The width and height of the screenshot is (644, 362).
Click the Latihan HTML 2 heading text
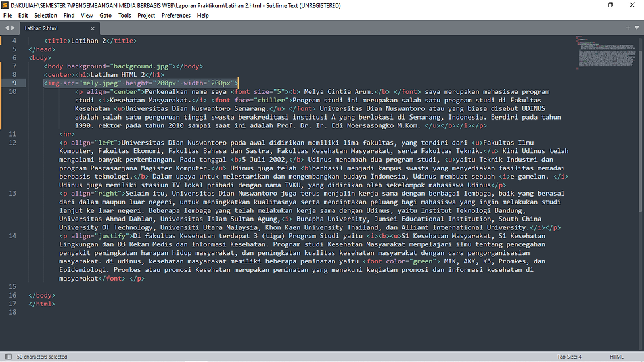click(x=118, y=75)
